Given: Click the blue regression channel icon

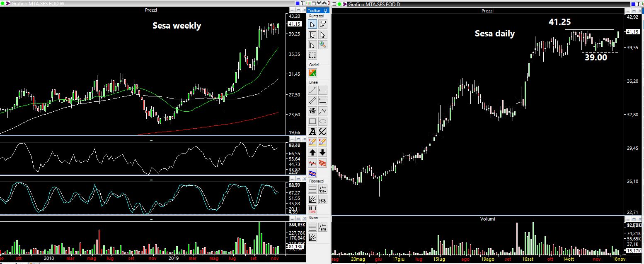Looking at the screenshot, I should (312, 173).
